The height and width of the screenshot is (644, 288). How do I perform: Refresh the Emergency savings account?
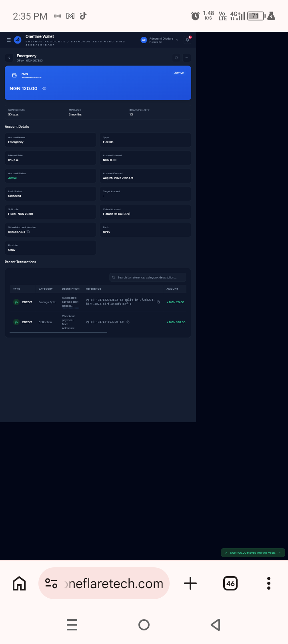[176, 58]
